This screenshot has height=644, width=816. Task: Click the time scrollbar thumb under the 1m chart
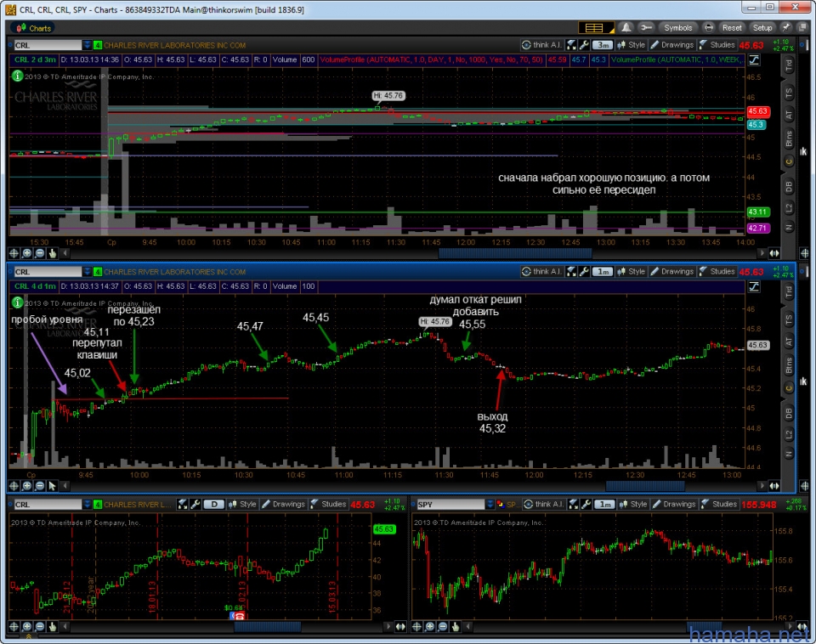click(645, 486)
